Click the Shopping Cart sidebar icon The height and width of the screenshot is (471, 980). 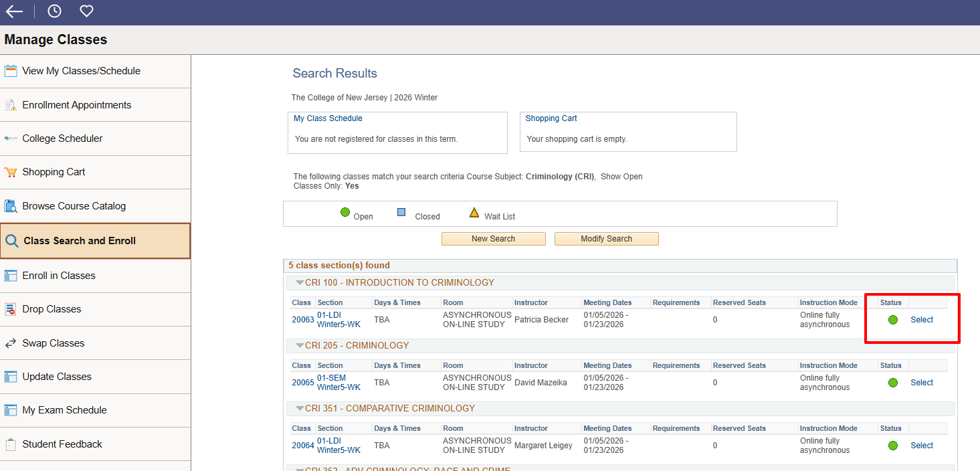(x=11, y=172)
